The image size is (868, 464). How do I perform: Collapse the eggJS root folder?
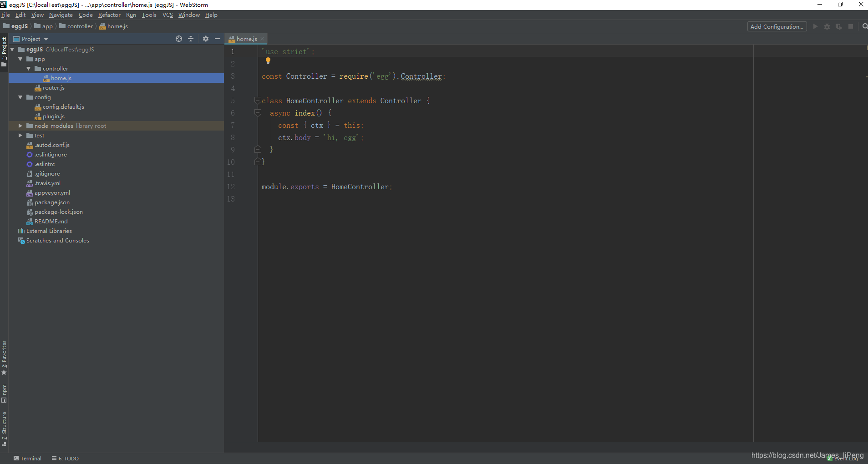(12, 50)
